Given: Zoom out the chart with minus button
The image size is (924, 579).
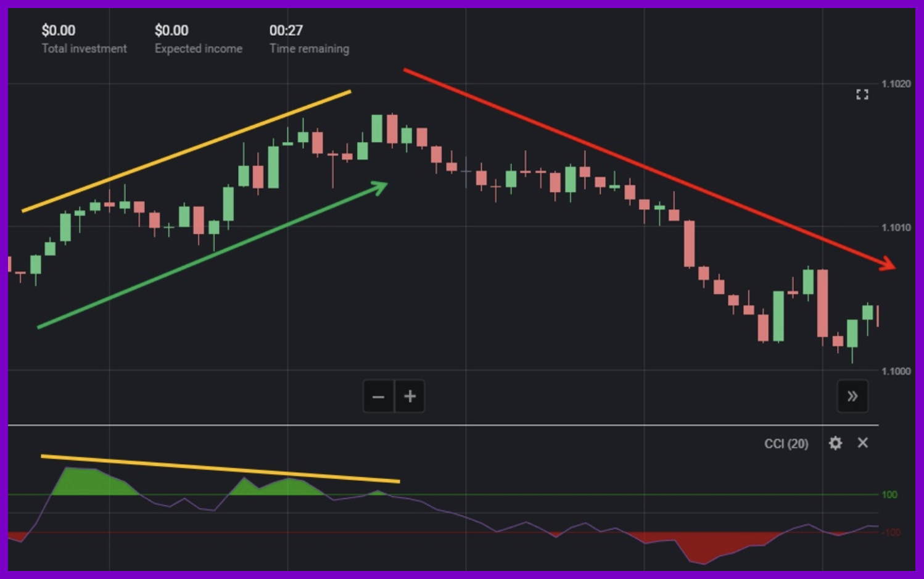Looking at the screenshot, I should (x=379, y=396).
